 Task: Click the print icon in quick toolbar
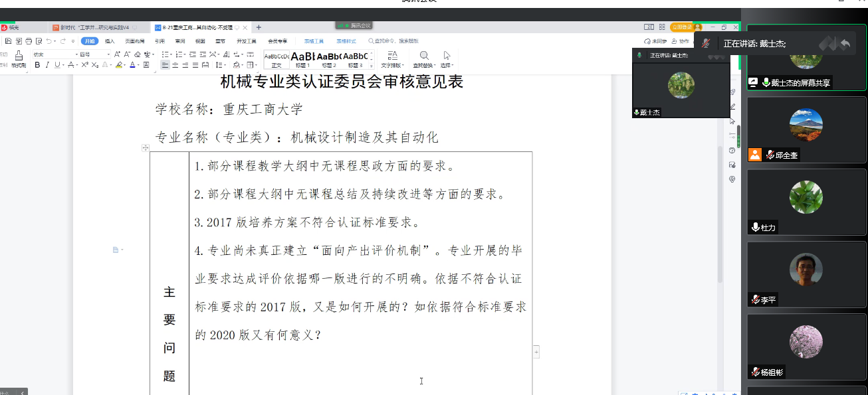(27, 41)
